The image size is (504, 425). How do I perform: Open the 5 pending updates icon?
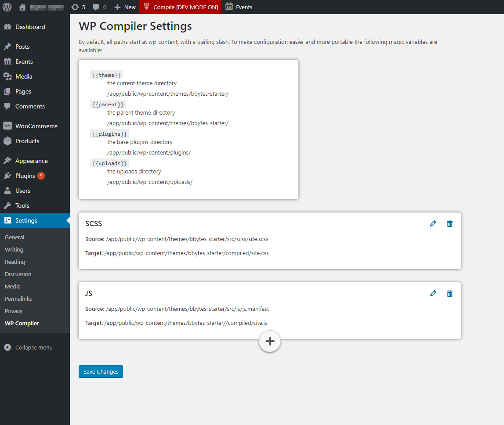[78, 7]
